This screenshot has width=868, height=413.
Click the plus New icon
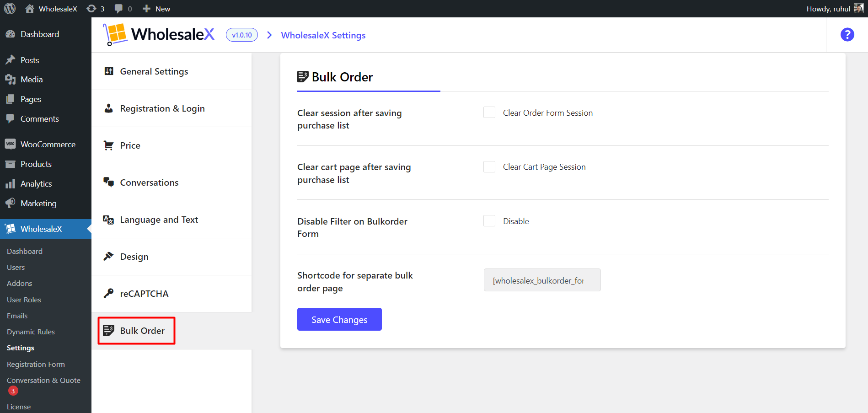[146, 9]
